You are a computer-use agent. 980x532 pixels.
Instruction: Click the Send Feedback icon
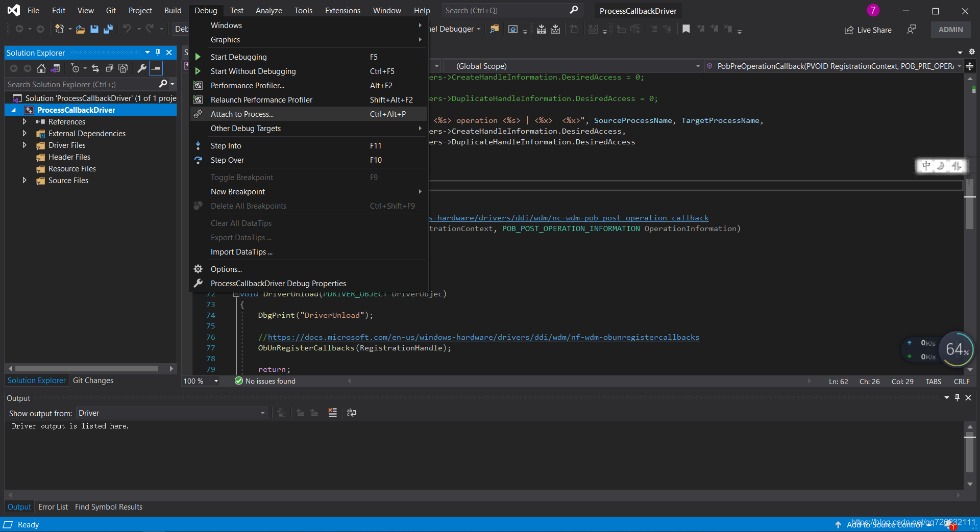click(x=911, y=30)
